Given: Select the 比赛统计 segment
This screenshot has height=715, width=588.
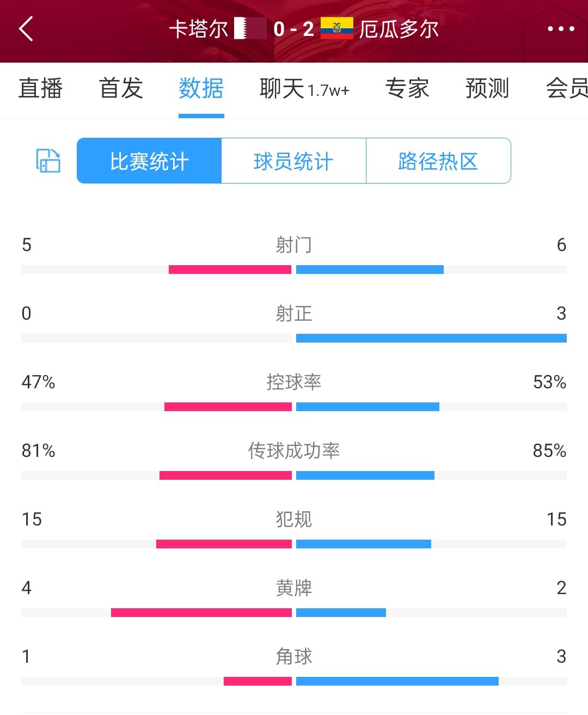Looking at the screenshot, I should (149, 161).
